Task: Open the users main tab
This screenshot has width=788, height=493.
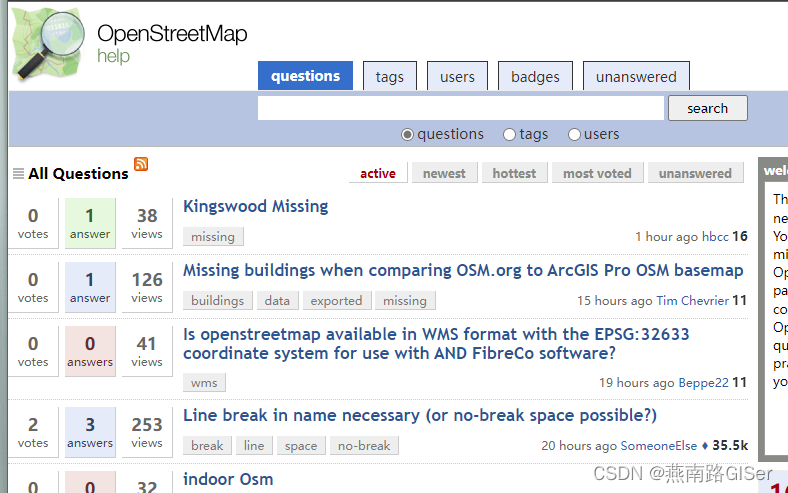Action: click(457, 76)
